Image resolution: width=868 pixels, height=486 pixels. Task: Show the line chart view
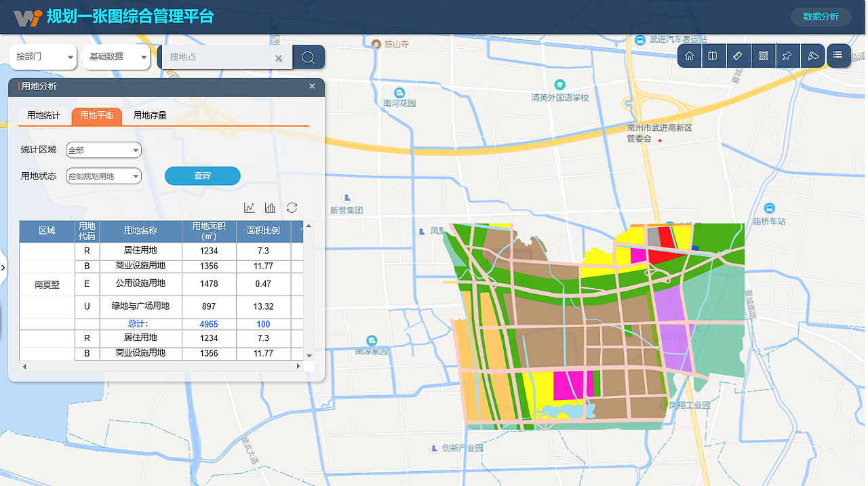tap(250, 207)
